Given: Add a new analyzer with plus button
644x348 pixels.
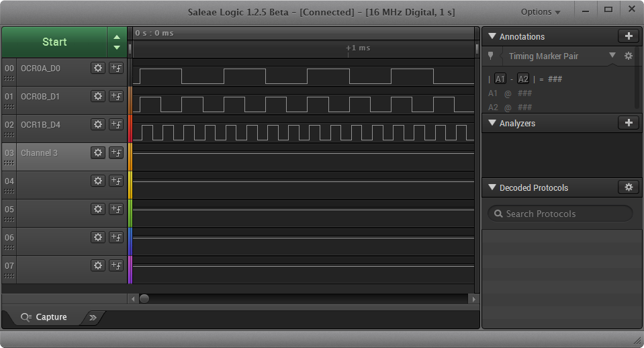Looking at the screenshot, I should coord(629,123).
